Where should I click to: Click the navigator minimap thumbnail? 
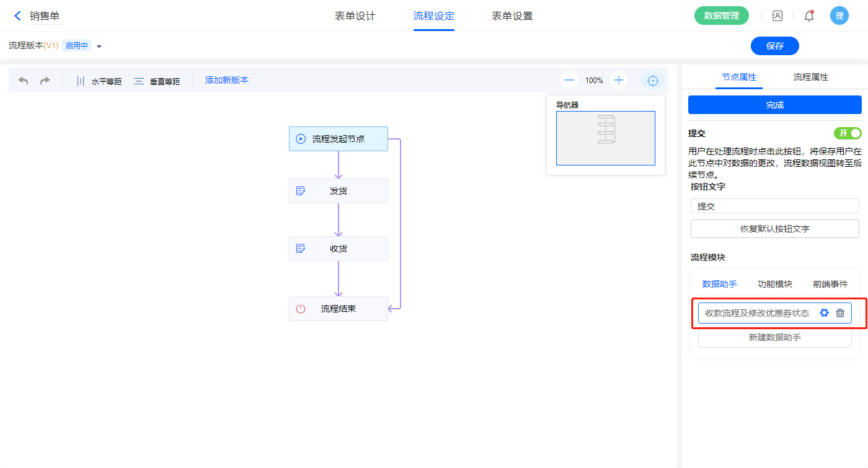(605, 138)
